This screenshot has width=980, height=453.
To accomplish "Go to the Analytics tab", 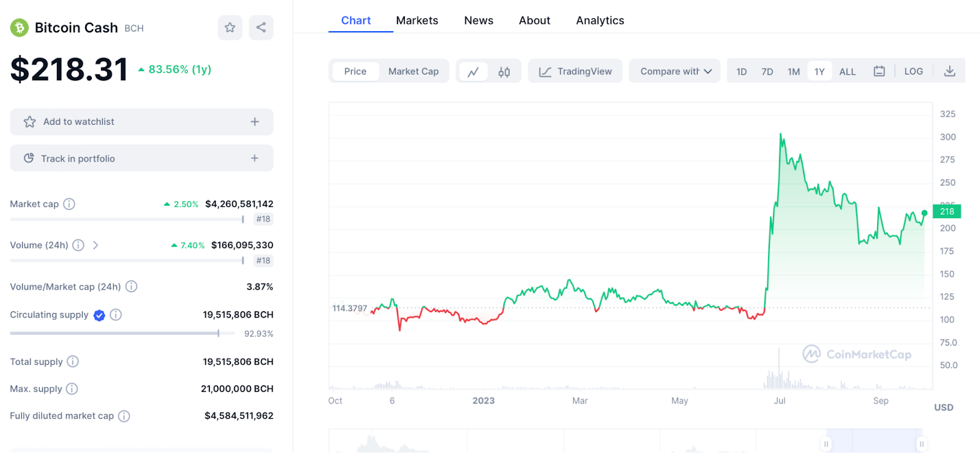I will pyautogui.click(x=600, y=20).
